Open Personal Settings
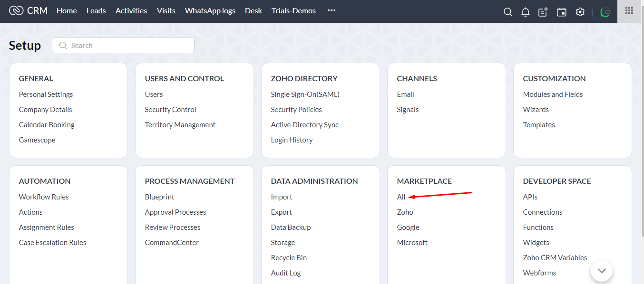The height and width of the screenshot is (284, 644). [46, 95]
